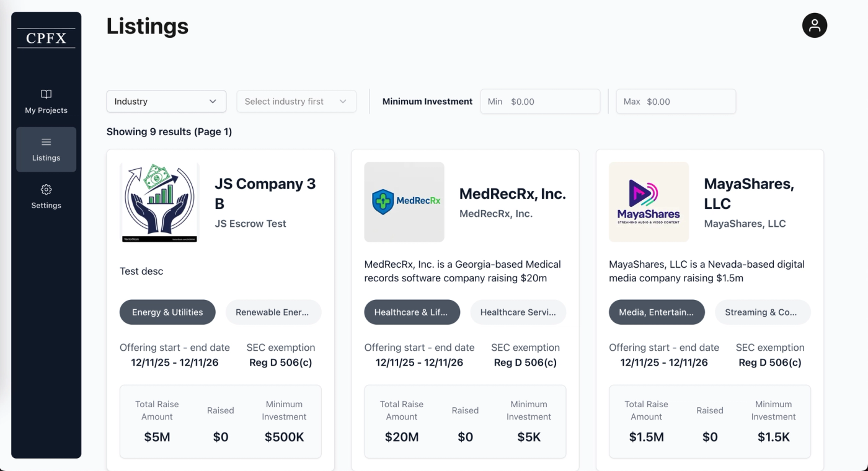Click the Energy & Utilities tag

(x=167, y=312)
